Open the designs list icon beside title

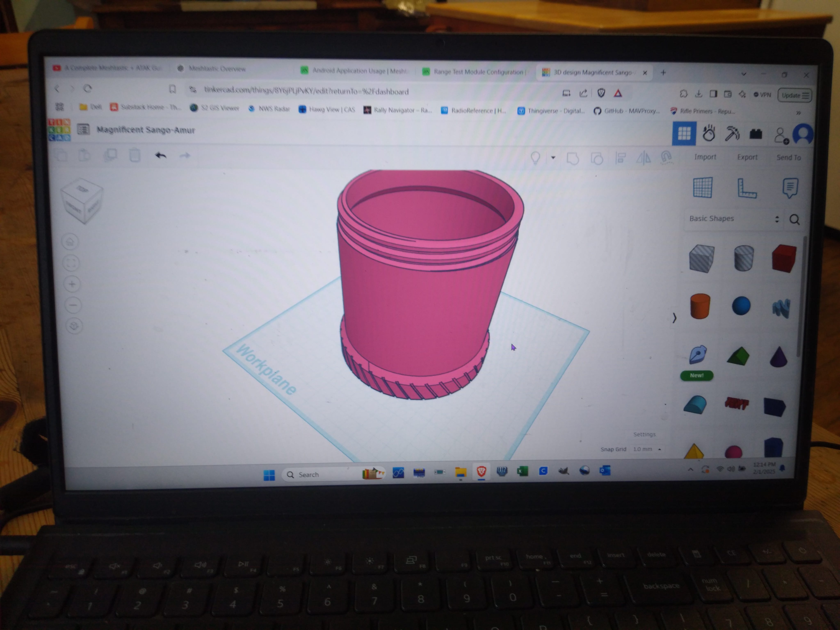83,129
